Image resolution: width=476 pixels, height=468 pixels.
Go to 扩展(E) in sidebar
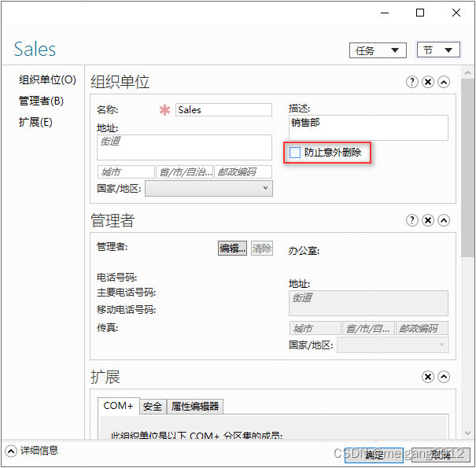35,123
